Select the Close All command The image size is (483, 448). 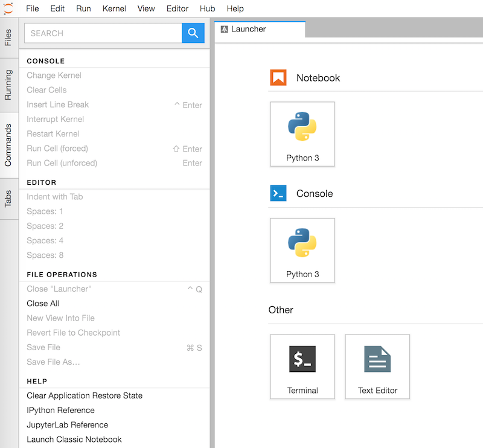pyautogui.click(x=42, y=303)
